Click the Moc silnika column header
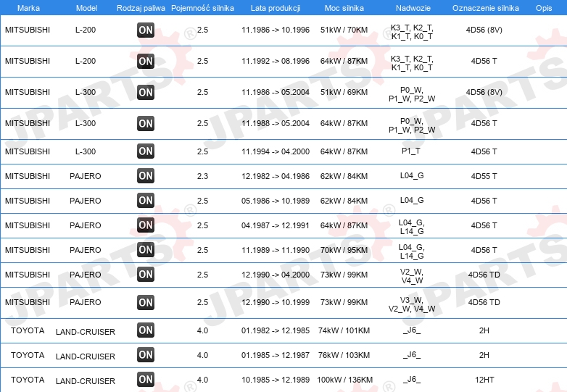567x392 pixels. coord(344,8)
